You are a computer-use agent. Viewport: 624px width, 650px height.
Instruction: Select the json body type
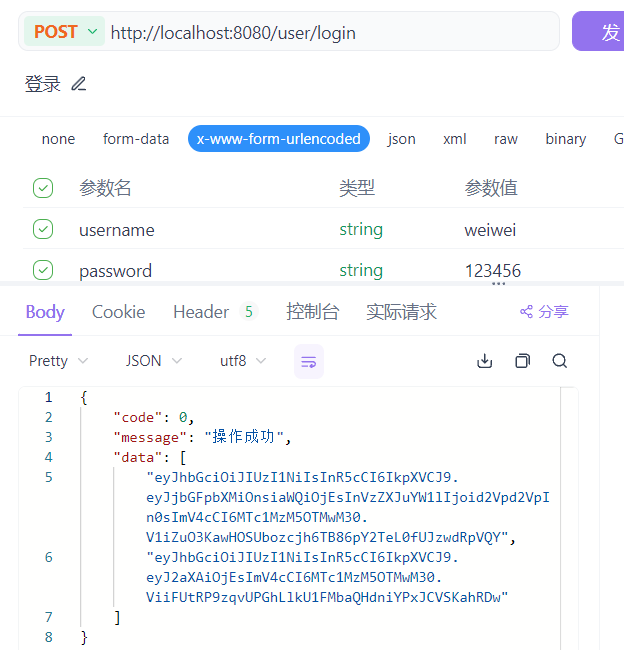[401, 139]
